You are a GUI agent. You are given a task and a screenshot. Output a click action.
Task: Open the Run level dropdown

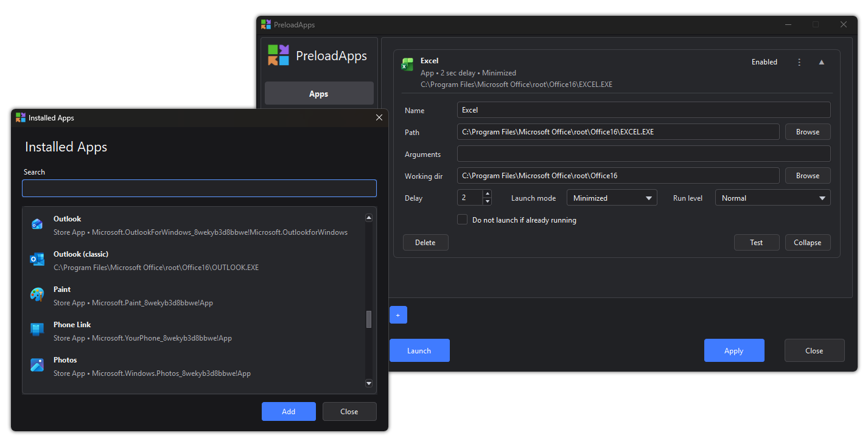click(772, 198)
